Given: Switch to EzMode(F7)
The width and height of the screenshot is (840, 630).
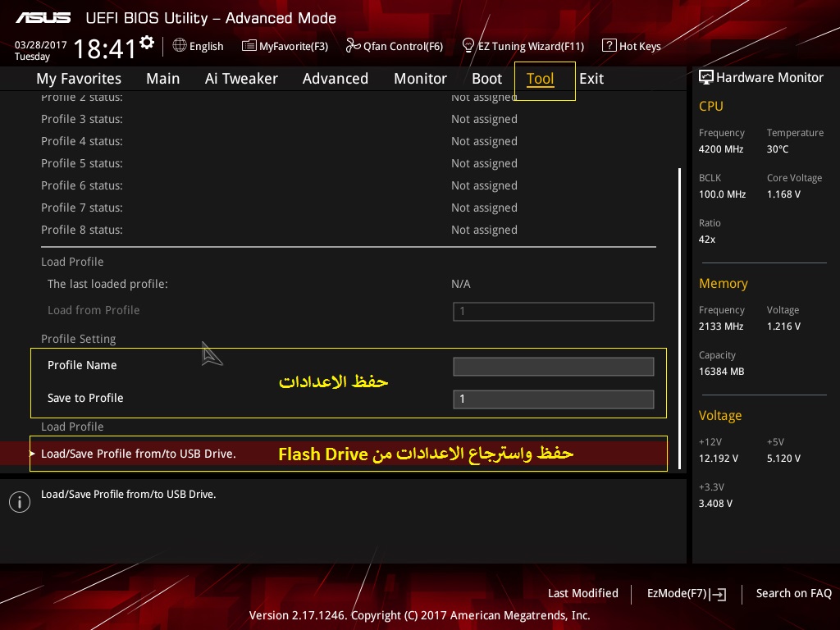Looking at the screenshot, I should (x=677, y=593).
